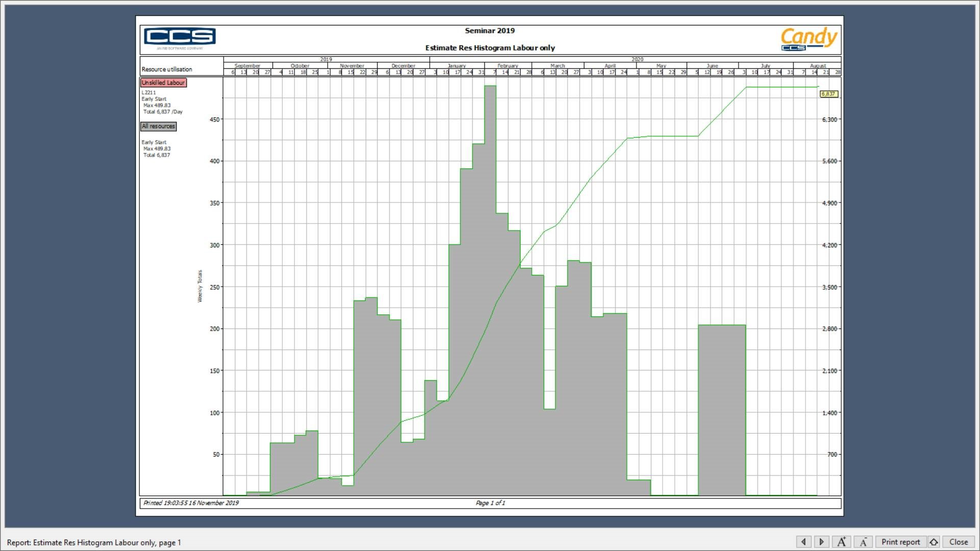Increase text size with the A+ icon

pyautogui.click(x=841, y=542)
